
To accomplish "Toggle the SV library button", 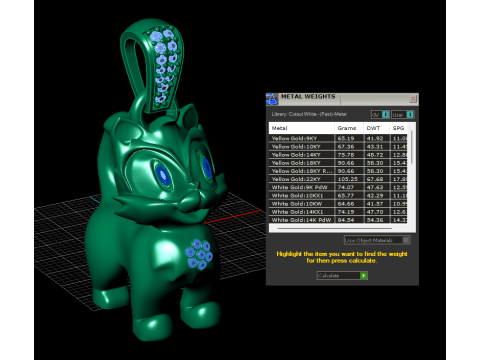I will [380, 115].
